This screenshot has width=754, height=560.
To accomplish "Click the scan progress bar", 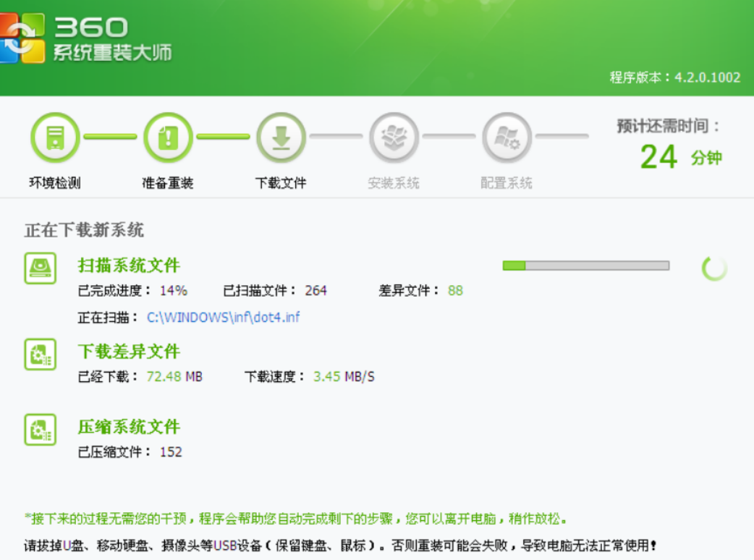I will point(585,266).
